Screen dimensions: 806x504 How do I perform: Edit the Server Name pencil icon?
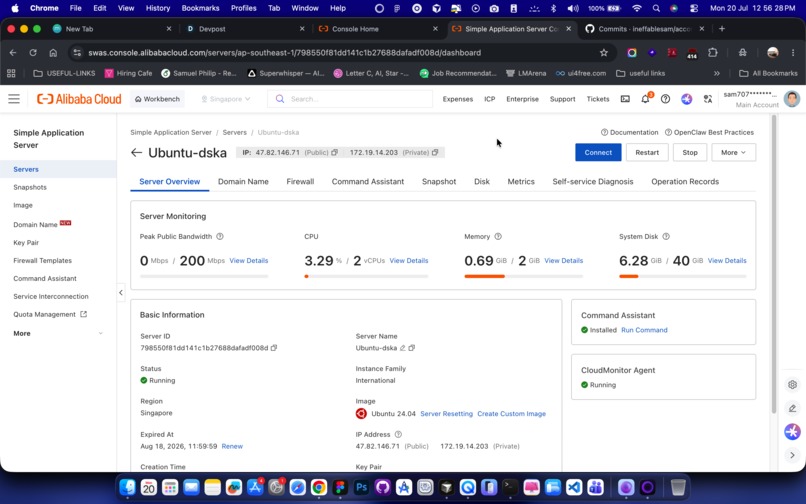click(403, 348)
